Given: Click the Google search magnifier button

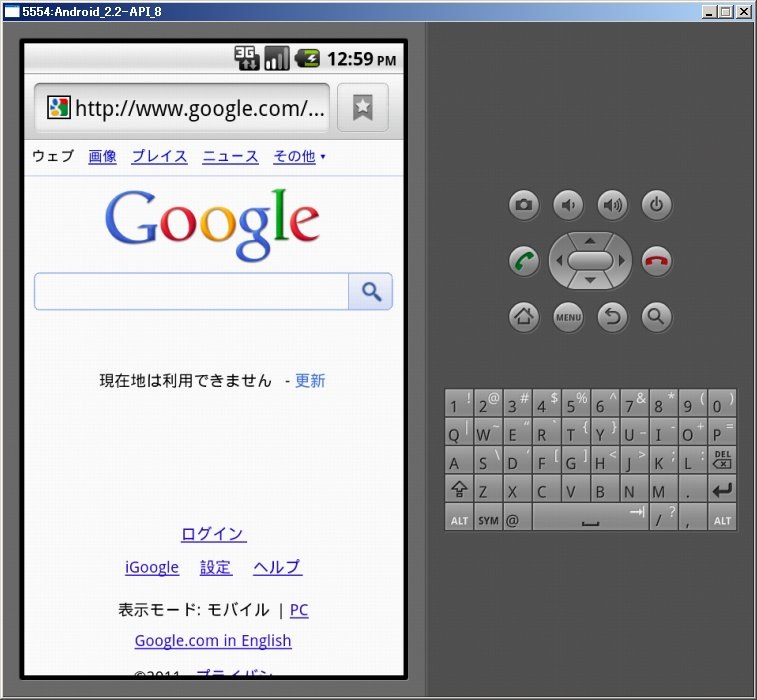Looking at the screenshot, I should click(371, 292).
